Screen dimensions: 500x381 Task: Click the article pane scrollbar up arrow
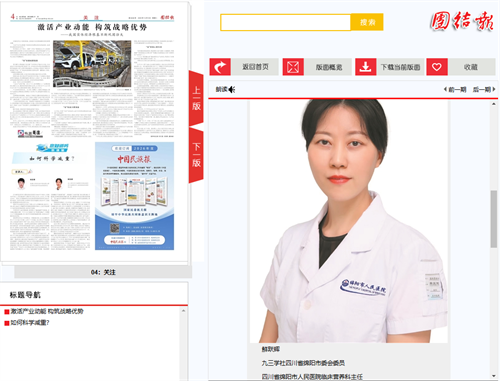pyautogui.click(x=494, y=104)
